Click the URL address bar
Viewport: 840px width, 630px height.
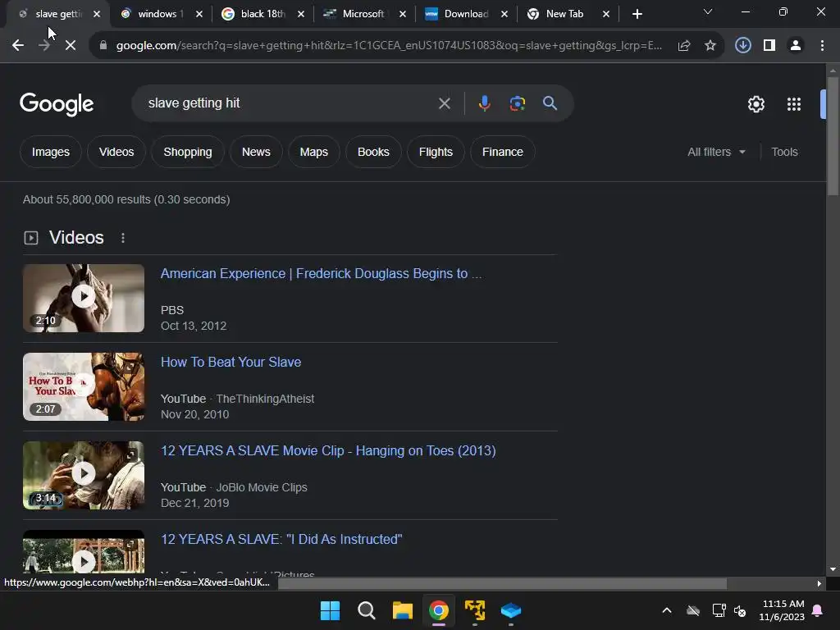[x=388, y=46]
